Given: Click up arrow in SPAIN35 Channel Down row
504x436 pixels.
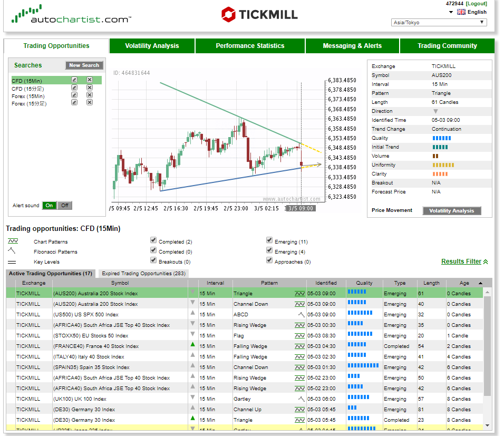Looking at the screenshot, I should click(192, 365).
